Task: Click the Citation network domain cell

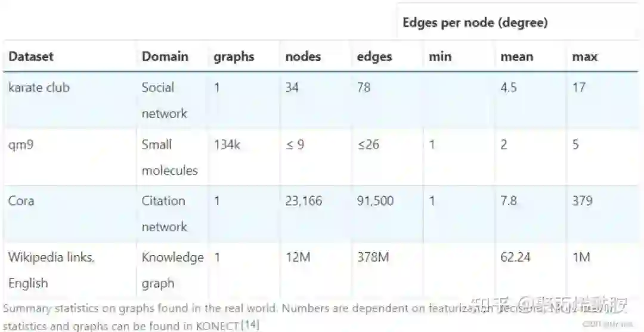Action: 164,213
